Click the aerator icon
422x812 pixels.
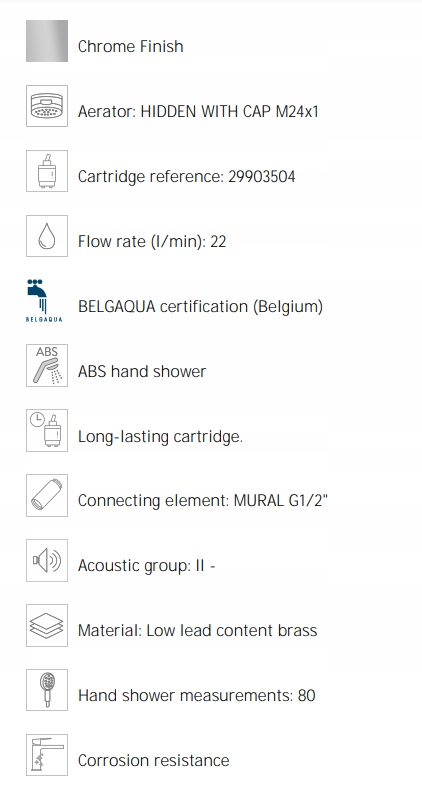47,106
